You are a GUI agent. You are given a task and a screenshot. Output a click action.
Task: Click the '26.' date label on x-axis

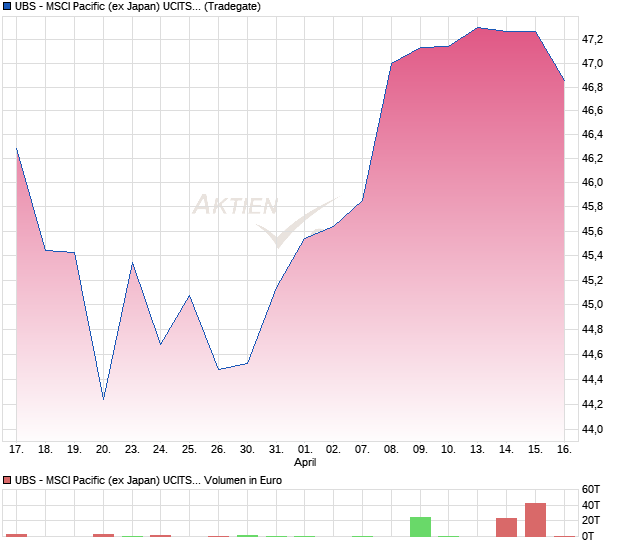(218, 450)
